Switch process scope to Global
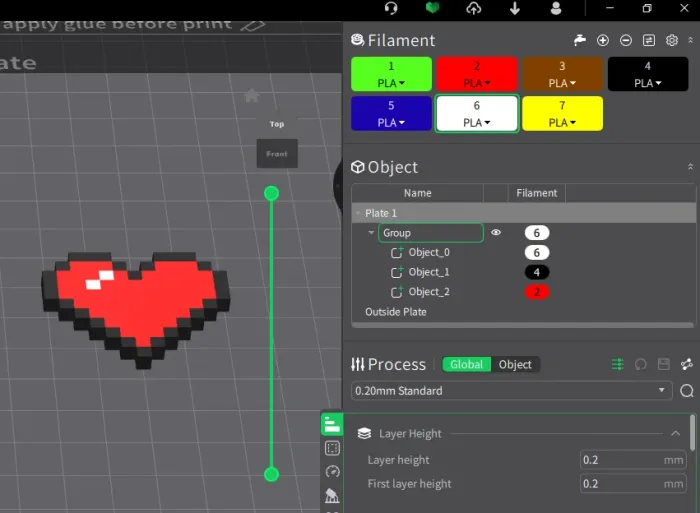The width and height of the screenshot is (700, 513). (466, 364)
